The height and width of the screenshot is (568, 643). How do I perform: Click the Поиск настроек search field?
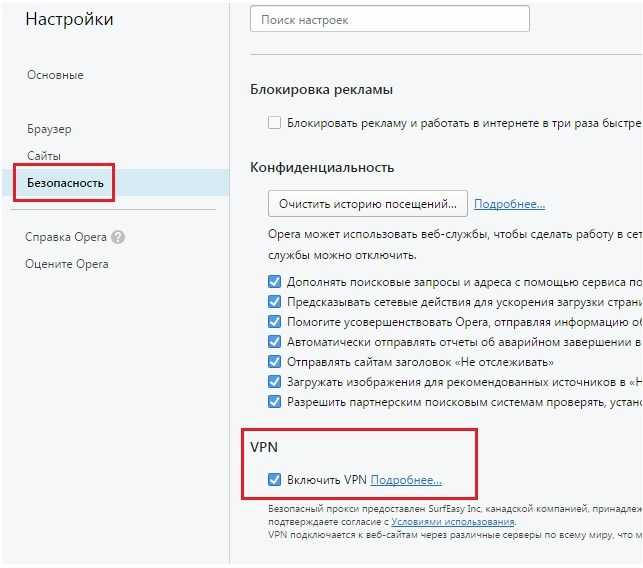(x=390, y=19)
